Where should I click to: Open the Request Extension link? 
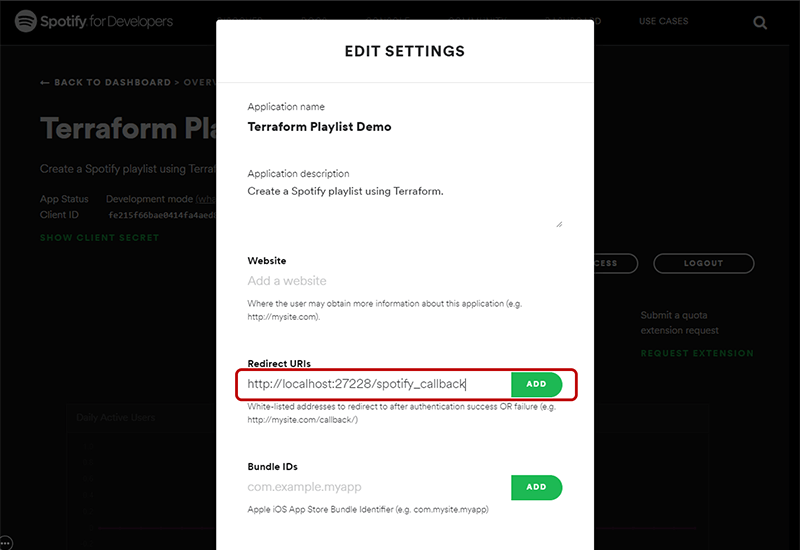697,353
